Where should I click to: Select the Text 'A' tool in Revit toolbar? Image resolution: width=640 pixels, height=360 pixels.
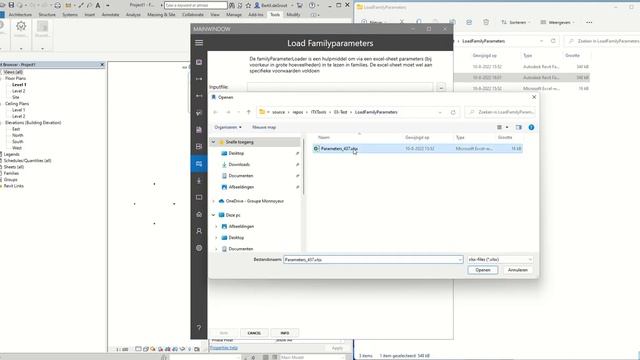coord(98,5)
